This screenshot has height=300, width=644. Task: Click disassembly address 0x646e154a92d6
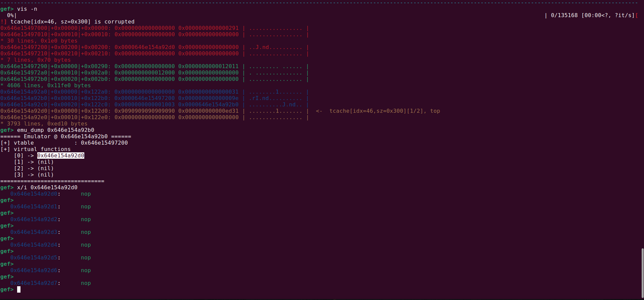[34, 270]
